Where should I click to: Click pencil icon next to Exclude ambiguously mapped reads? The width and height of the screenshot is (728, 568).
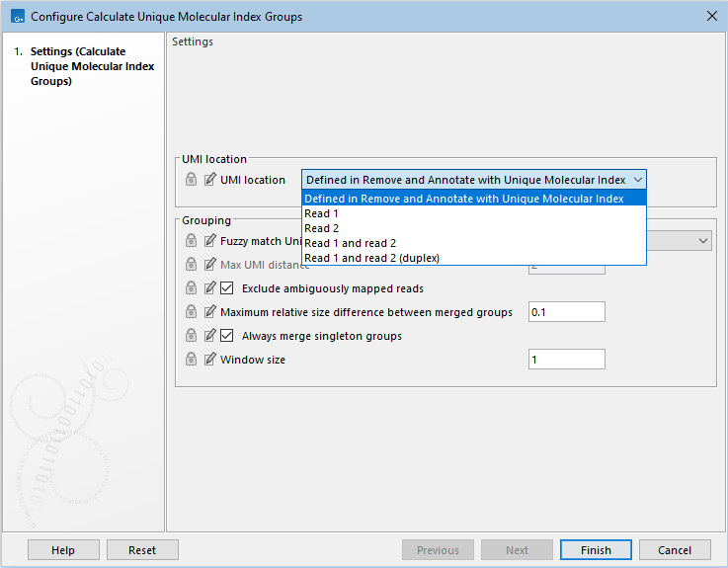pyautogui.click(x=209, y=288)
